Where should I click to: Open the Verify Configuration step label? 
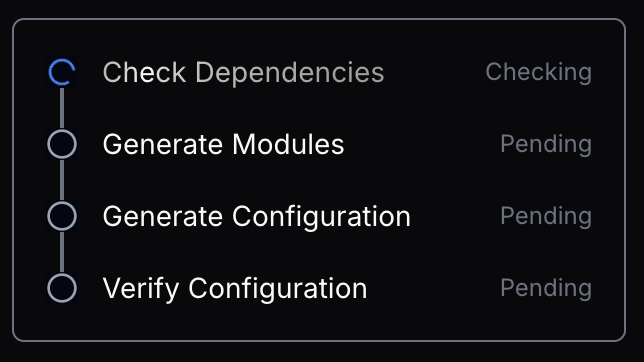[x=235, y=289]
